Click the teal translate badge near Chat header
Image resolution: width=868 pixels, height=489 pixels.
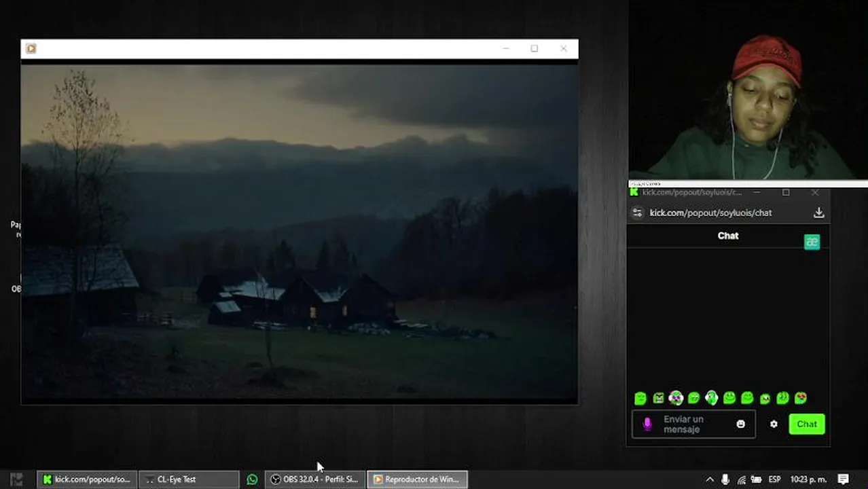click(812, 242)
